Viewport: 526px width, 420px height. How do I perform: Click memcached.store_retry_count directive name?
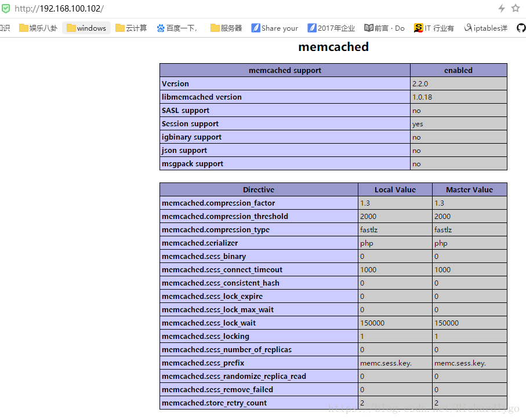(x=214, y=403)
